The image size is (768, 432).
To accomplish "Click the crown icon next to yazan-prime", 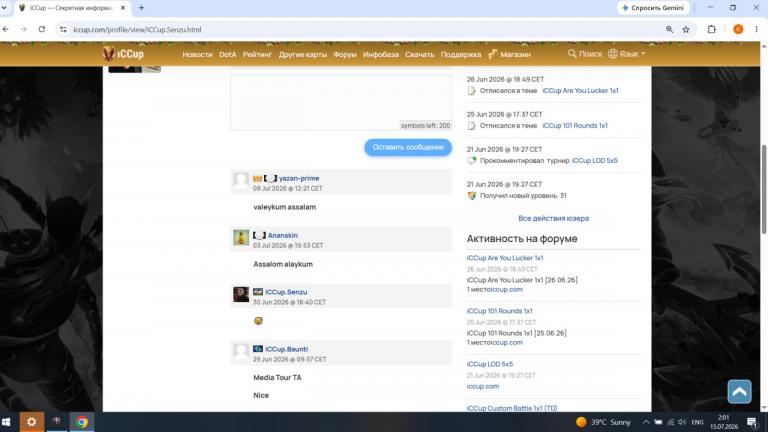I will pyautogui.click(x=258, y=178).
